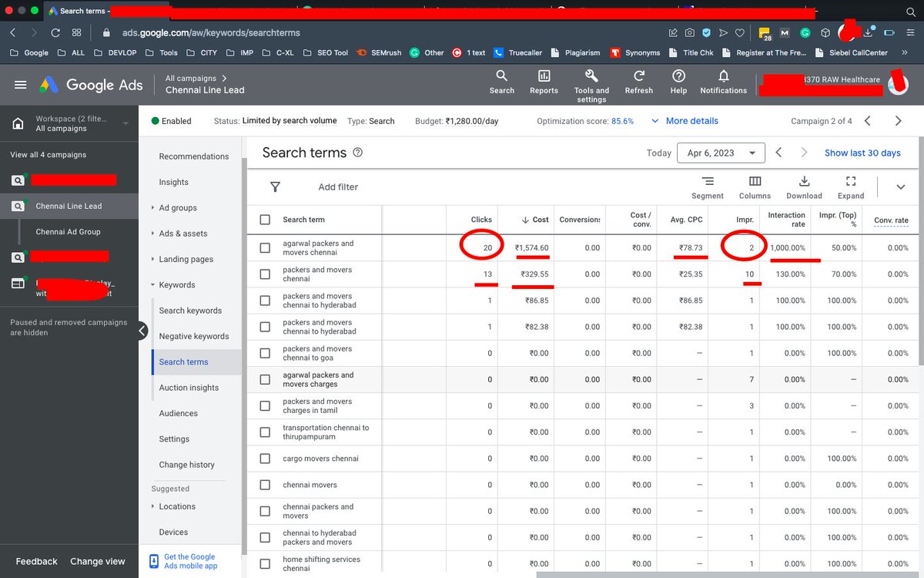The image size is (924, 578).
Task: Go to previous date range arrow
Action: click(x=778, y=153)
